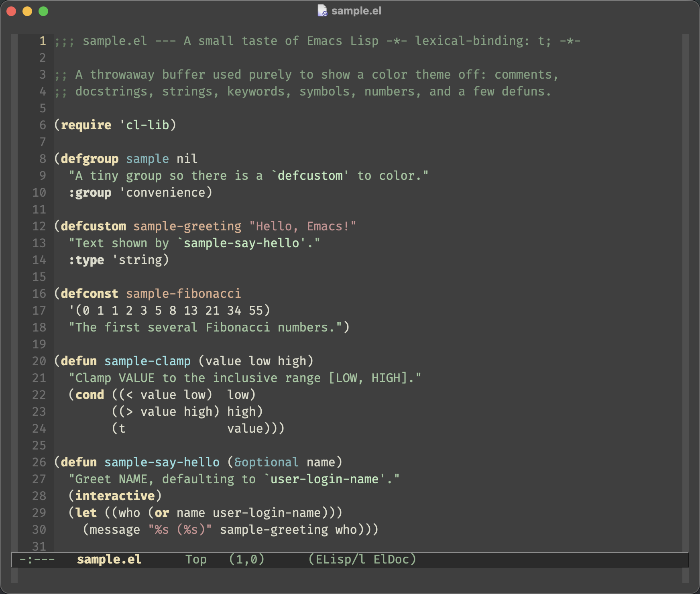Screen dimensions: 700x594
Task: Click the require keyword on line 6
Action: point(86,125)
